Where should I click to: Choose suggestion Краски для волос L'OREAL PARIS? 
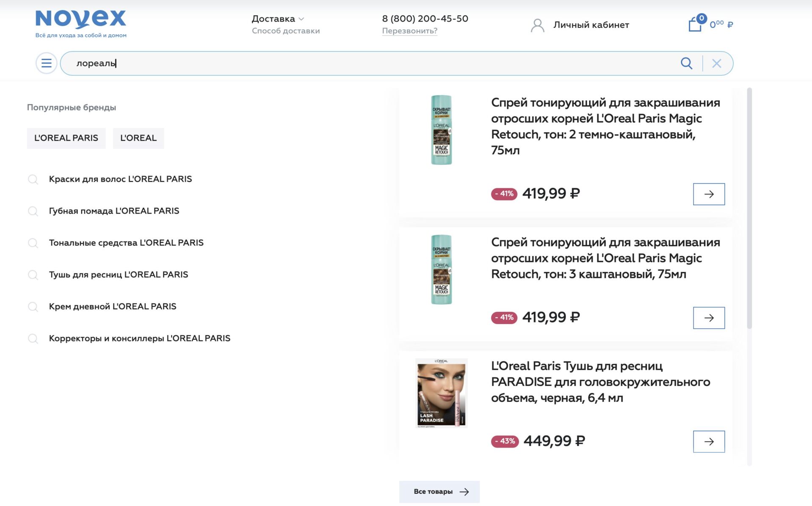click(120, 179)
